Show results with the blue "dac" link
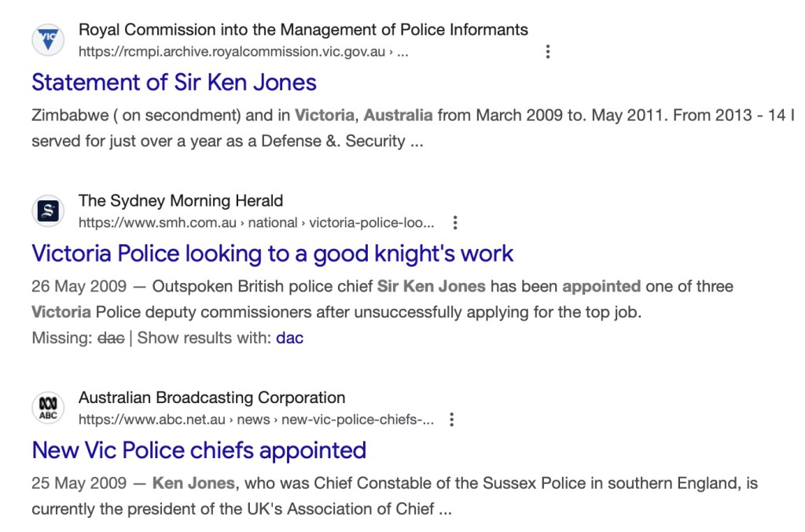The image size is (805, 532). [289, 339]
